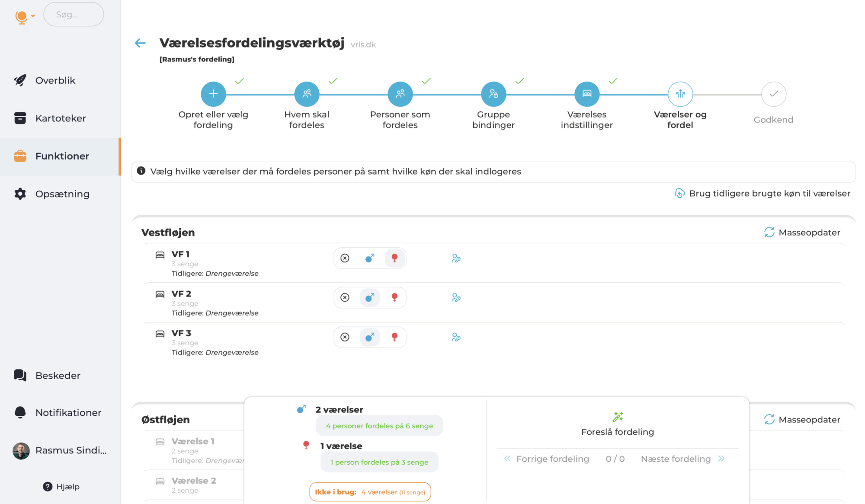Set VF 1 as a boys' room
This screenshot has height=504, width=865.
370,258
